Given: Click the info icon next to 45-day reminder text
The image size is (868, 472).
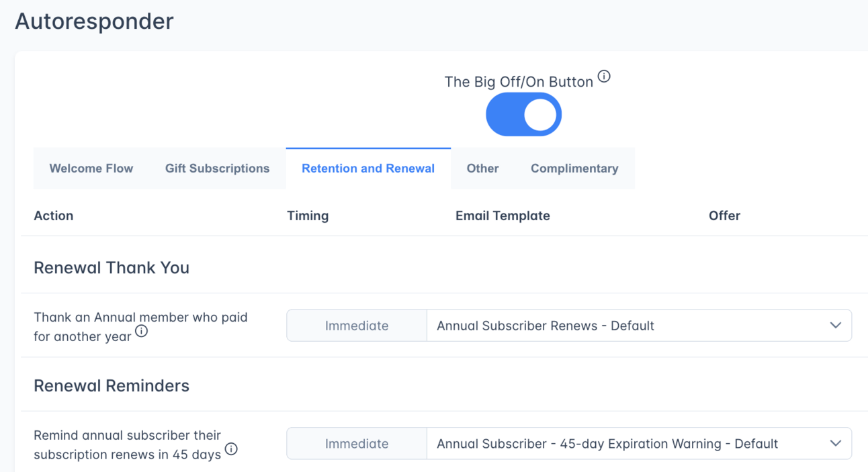Looking at the screenshot, I should click(231, 449).
